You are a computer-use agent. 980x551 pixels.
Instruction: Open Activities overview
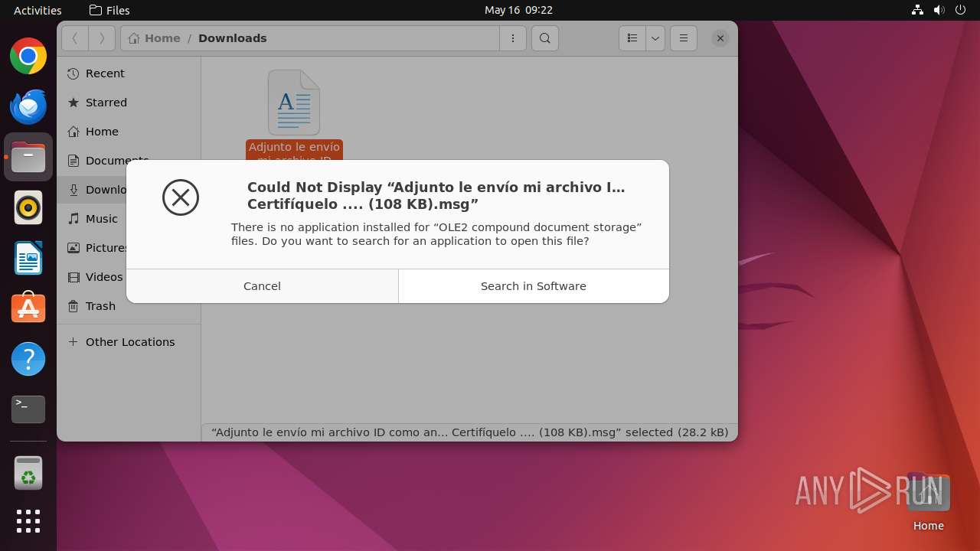click(38, 10)
